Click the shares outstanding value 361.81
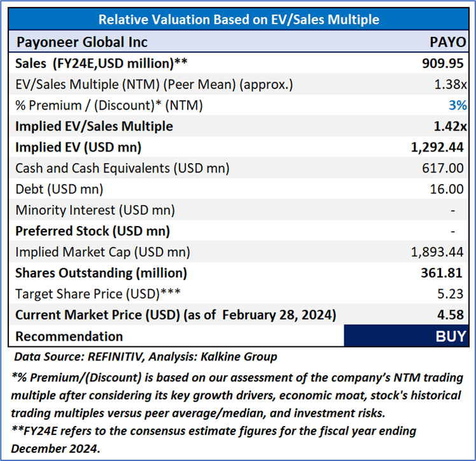The height and width of the screenshot is (461, 476). tap(442, 273)
